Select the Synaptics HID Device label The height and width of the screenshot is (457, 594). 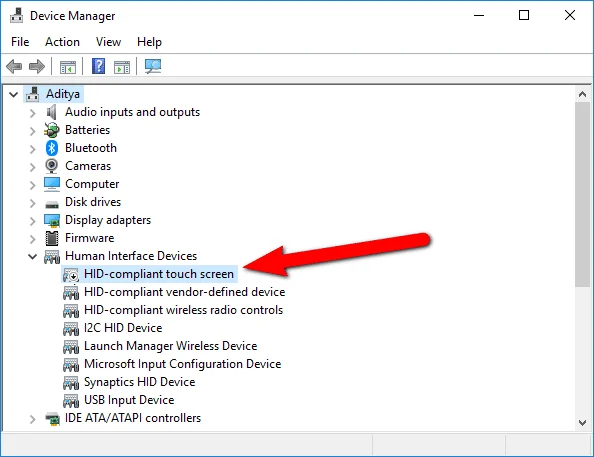click(139, 382)
